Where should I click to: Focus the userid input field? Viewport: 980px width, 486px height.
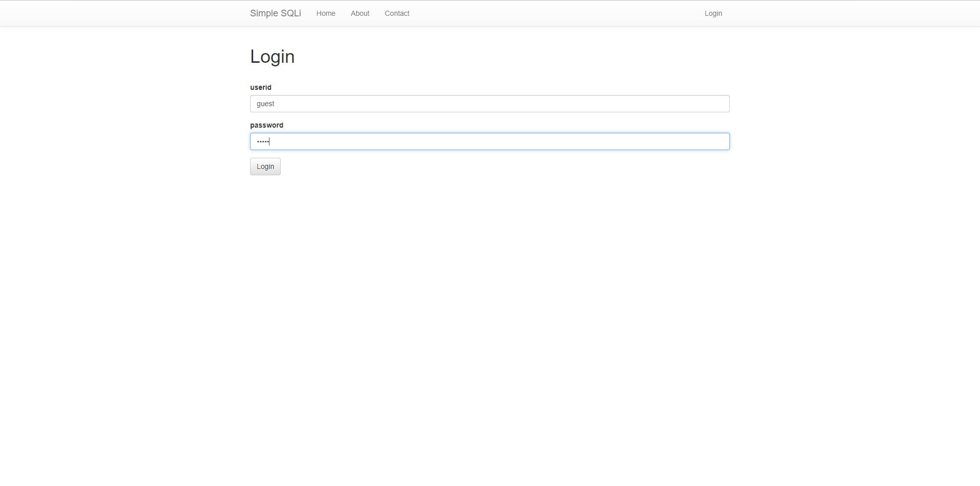pos(489,104)
